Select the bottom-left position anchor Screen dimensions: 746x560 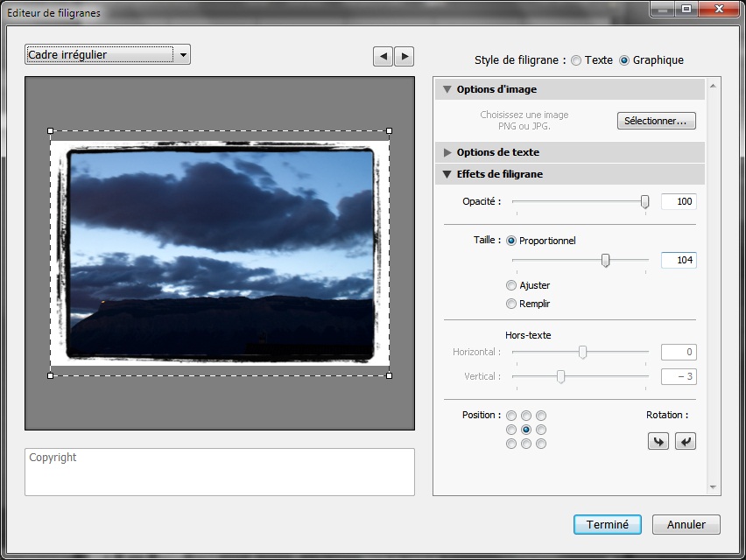(x=511, y=444)
